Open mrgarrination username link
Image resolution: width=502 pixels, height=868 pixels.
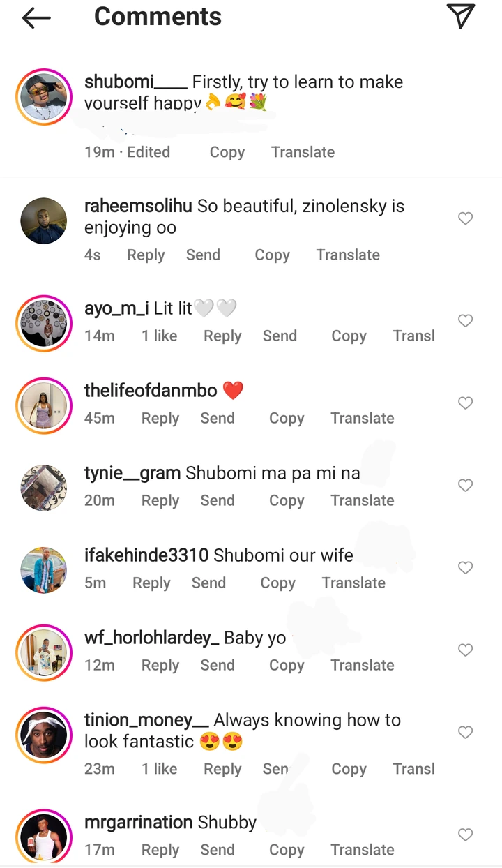coord(139,823)
